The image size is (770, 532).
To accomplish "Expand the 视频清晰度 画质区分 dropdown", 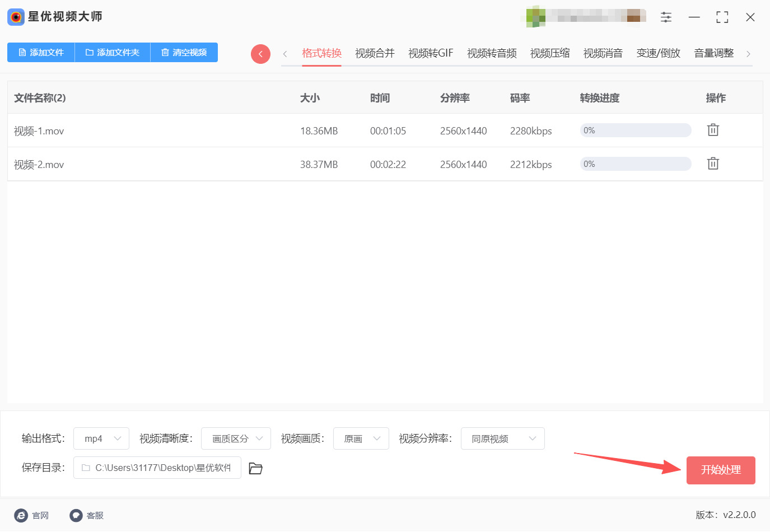I will pos(236,438).
